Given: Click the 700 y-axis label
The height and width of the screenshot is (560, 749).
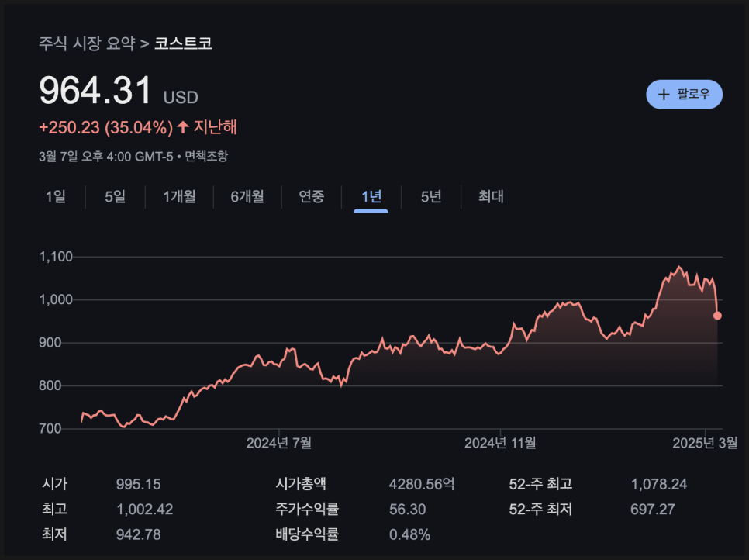Looking at the screenshot, I should (x=50, y=429).
